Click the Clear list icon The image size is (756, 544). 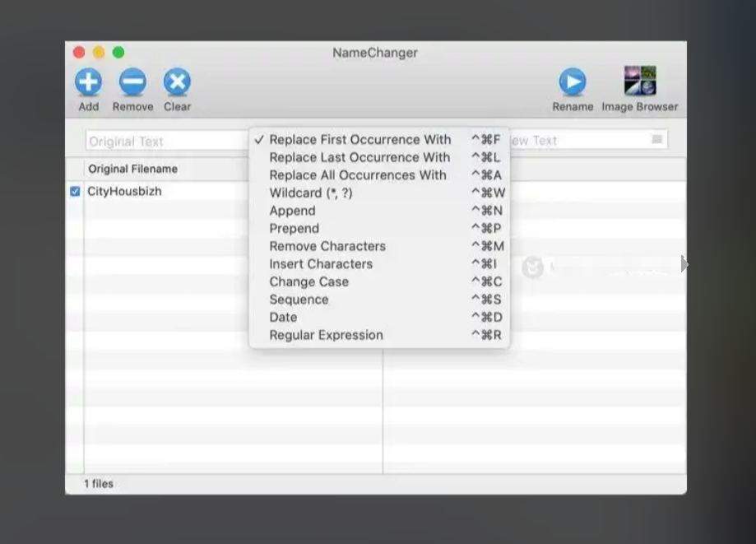point(177,81)
